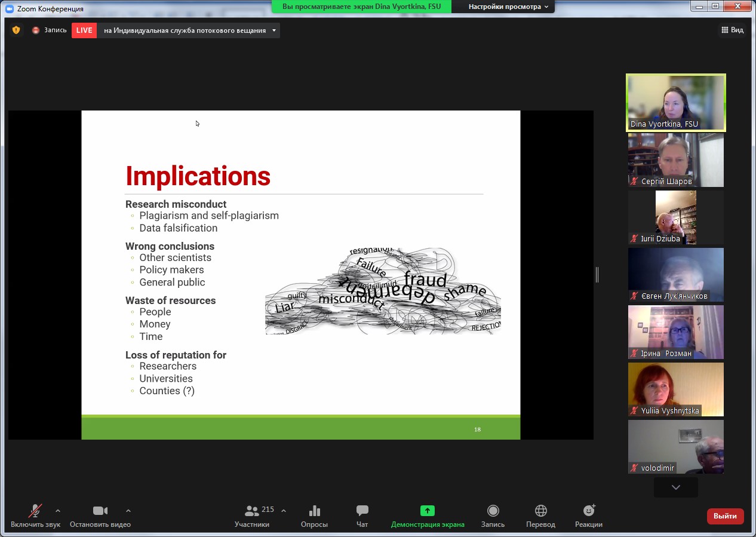756x537 pixels.
Task: Unmute microphone with Включить звук
Action: tap(35, 515)
